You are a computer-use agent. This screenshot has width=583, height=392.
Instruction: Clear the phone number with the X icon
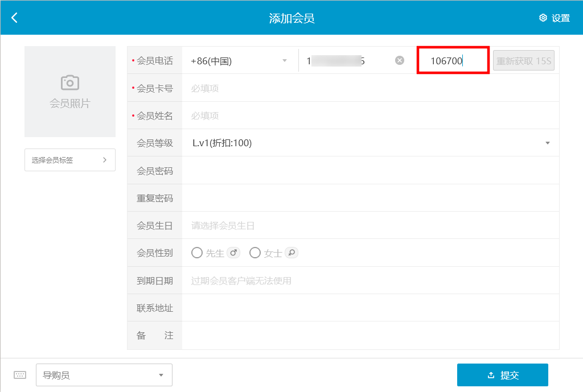point(400,60)
